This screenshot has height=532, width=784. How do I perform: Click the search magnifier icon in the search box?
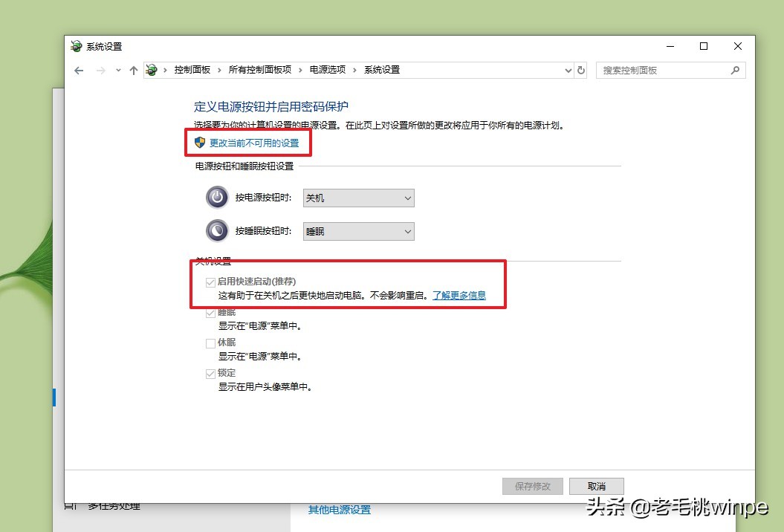tap(735, 69)
